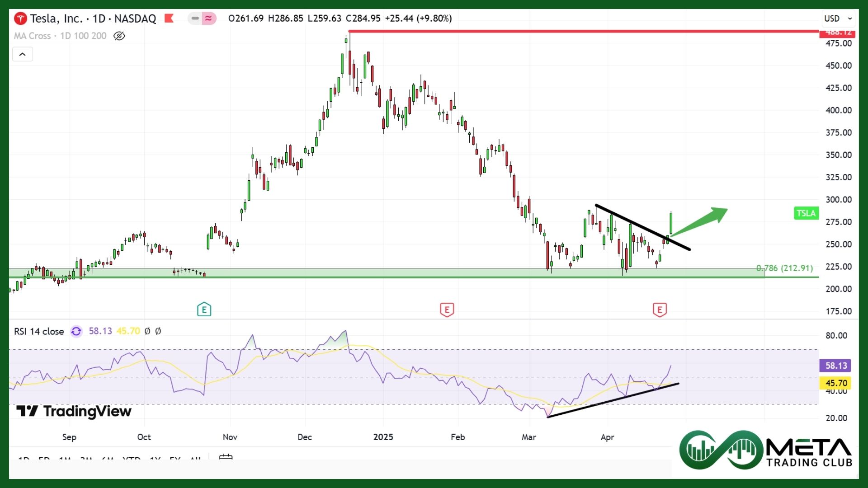Screen dimensions: 868x488
Task: Click the Dec label on time axis
Action: pos(305,437)
